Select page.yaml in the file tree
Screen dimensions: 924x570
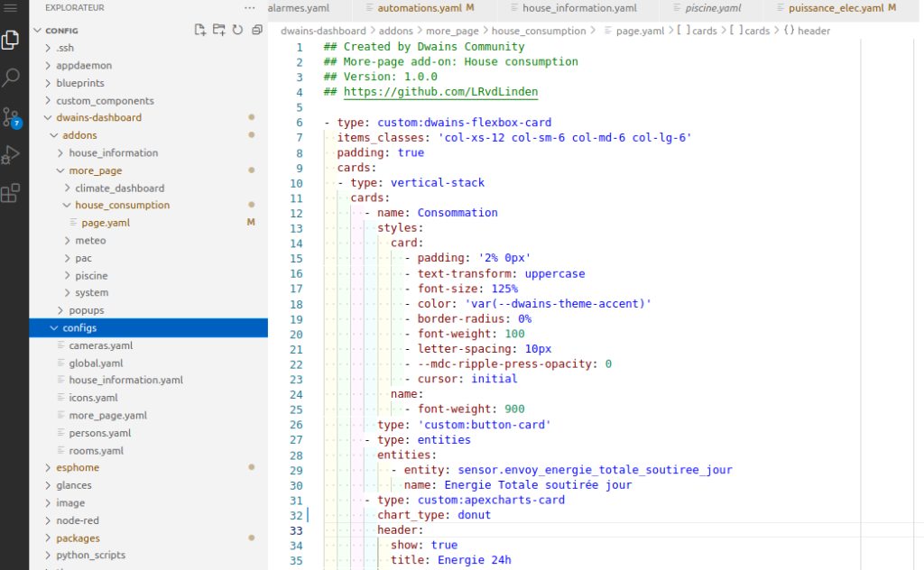[149, 223]
